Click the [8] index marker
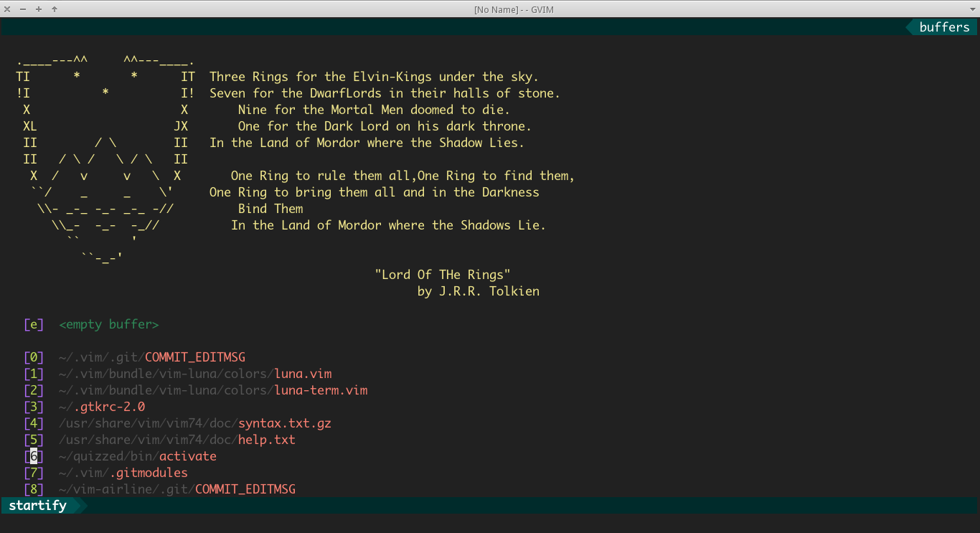 coord(34,489)
